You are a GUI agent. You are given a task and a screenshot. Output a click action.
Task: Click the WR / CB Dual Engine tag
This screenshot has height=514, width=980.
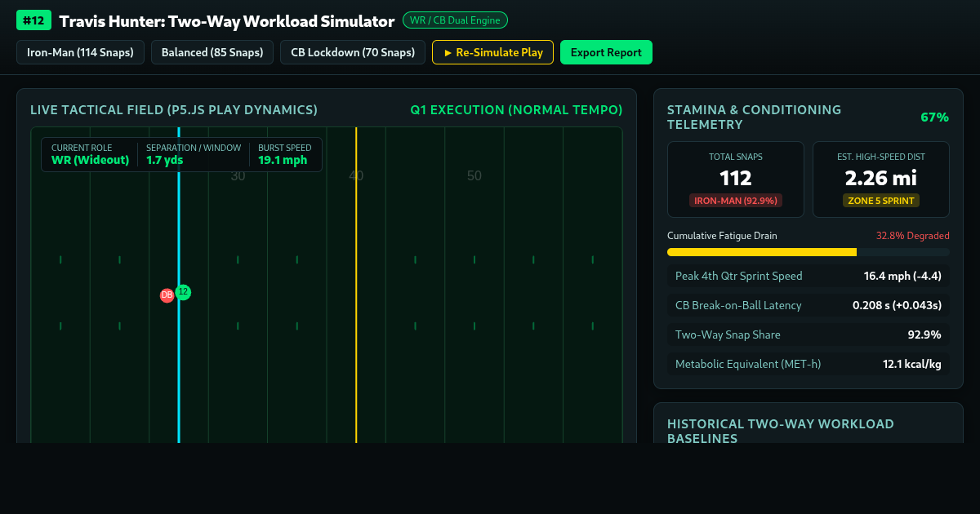click(x=455, y=20)
